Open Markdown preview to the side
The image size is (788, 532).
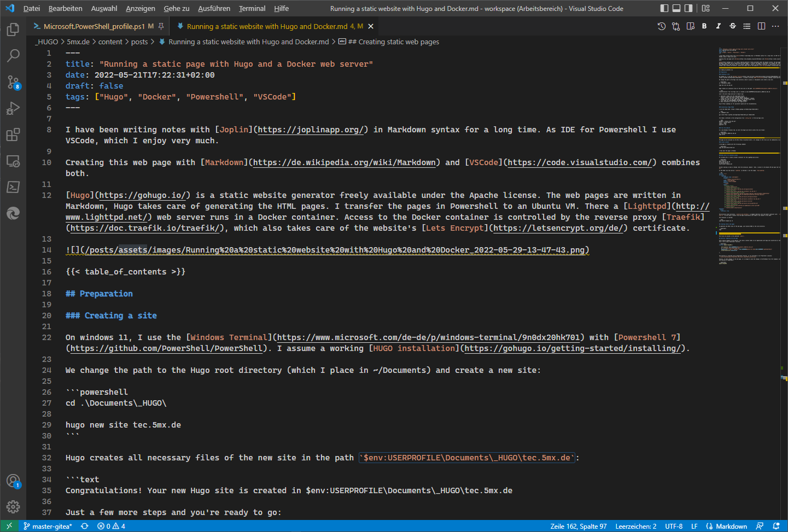pyautogui.click(x=690, y=26)
